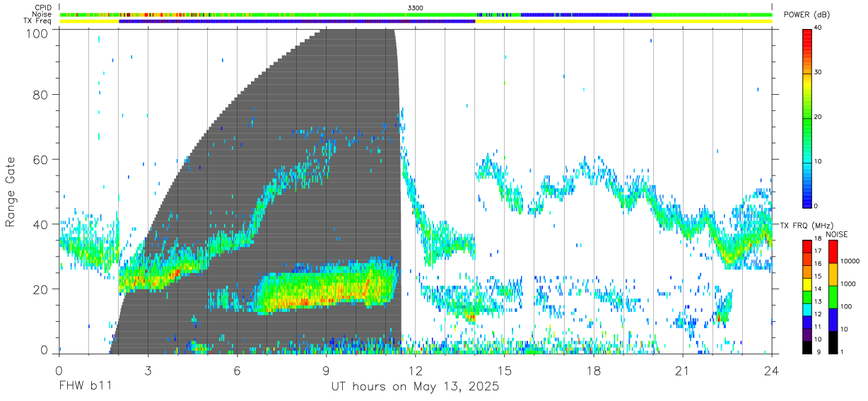868x401 pixels.
Task: Click the '10000' label on NOISE scale
Action: click(x=850, y=261)
